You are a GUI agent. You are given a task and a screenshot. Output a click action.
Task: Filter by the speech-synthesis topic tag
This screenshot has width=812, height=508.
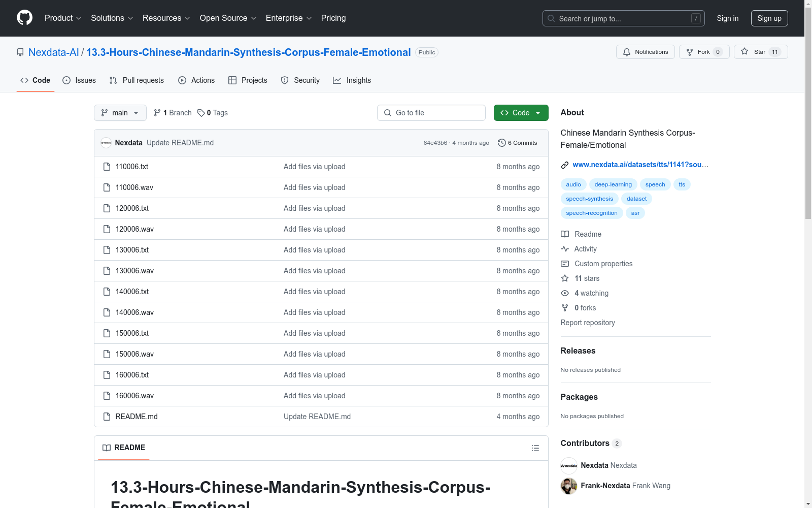point(589,199)
